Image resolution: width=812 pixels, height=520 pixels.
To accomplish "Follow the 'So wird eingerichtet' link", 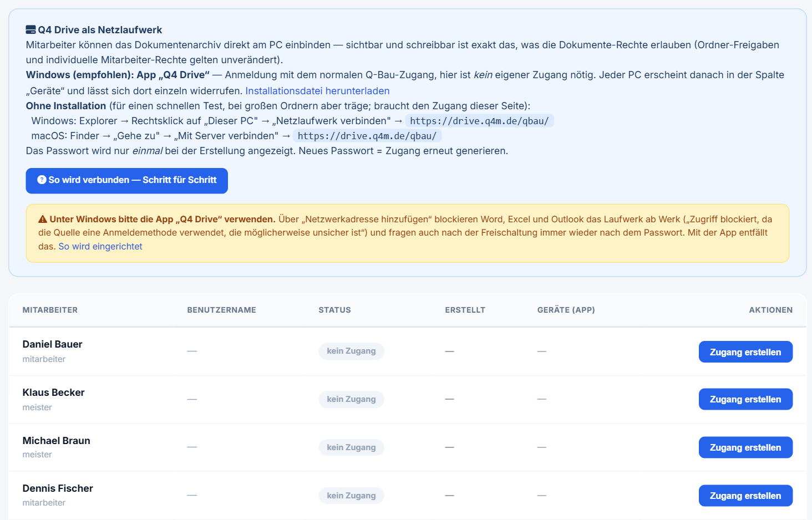I will [100, 246].
